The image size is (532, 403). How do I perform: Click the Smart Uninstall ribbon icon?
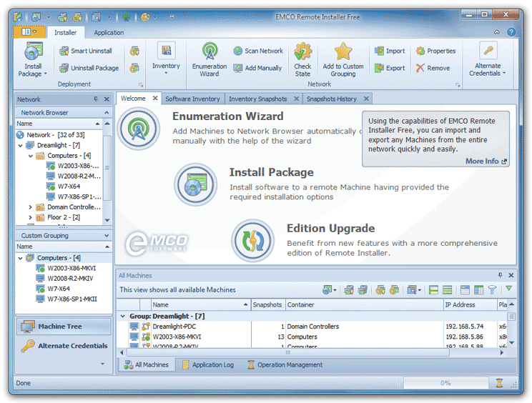pyautogui.click(x=64, y=51)
